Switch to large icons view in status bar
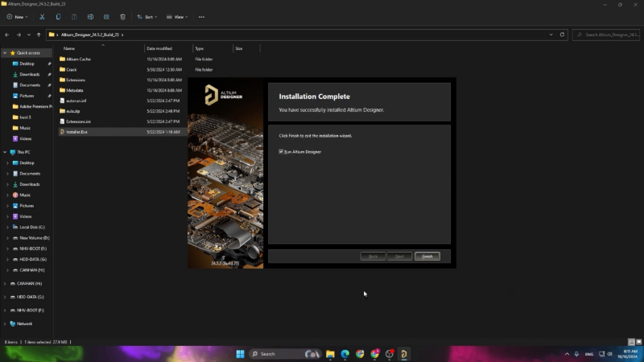This screenshot has width=644, height=362. (x=638, y=342)
